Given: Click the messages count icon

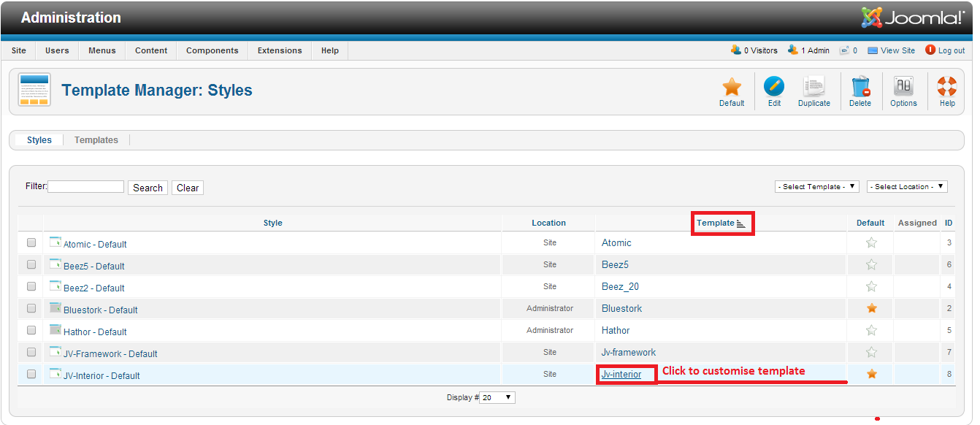Looking at the screenshot, I should (x=845, y=50).
